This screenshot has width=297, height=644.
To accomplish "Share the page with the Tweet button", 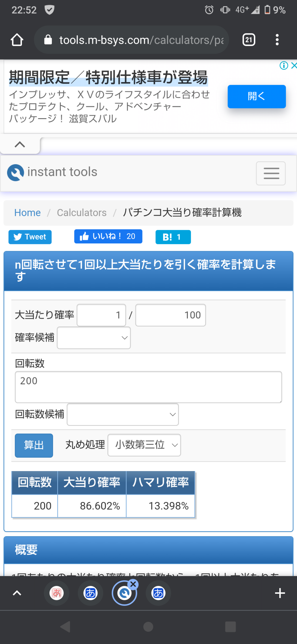I will pyautogui.click(x=30, y=237).
